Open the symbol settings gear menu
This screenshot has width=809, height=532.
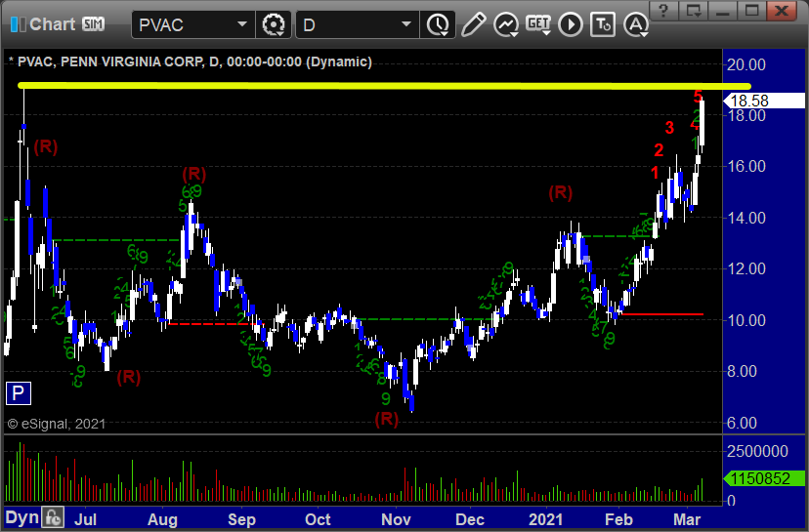click(x=274, y=24)
